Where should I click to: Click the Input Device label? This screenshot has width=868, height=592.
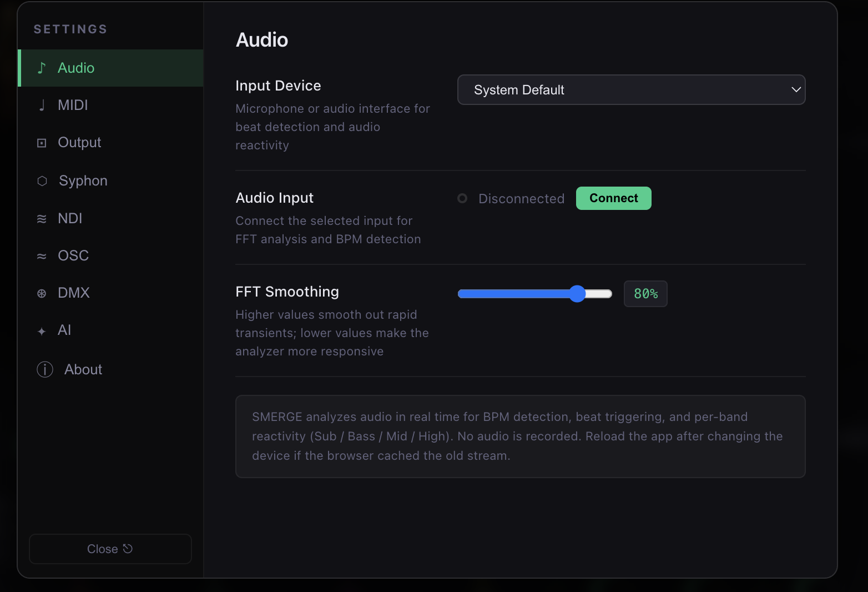[278, 86]
